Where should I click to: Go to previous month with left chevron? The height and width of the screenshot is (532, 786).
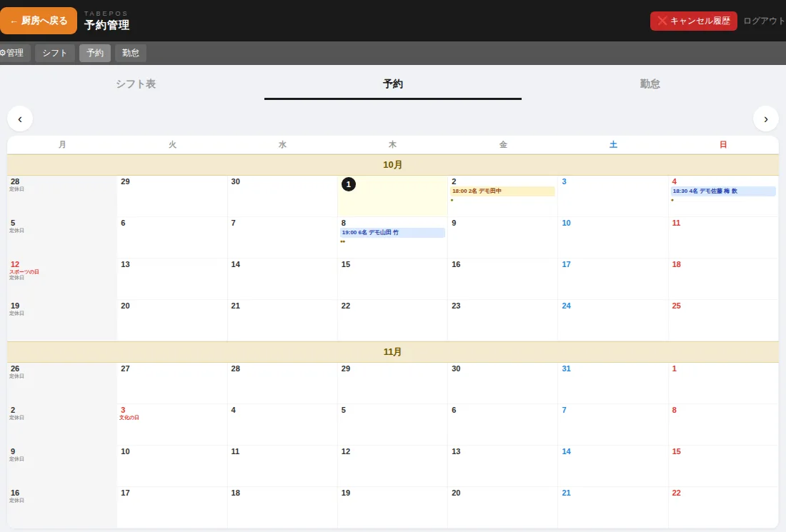tap(20, 119)
